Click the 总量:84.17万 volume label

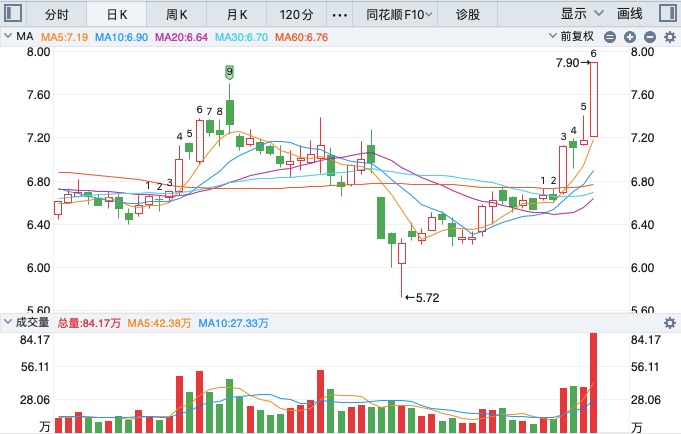tap(89, 323)
